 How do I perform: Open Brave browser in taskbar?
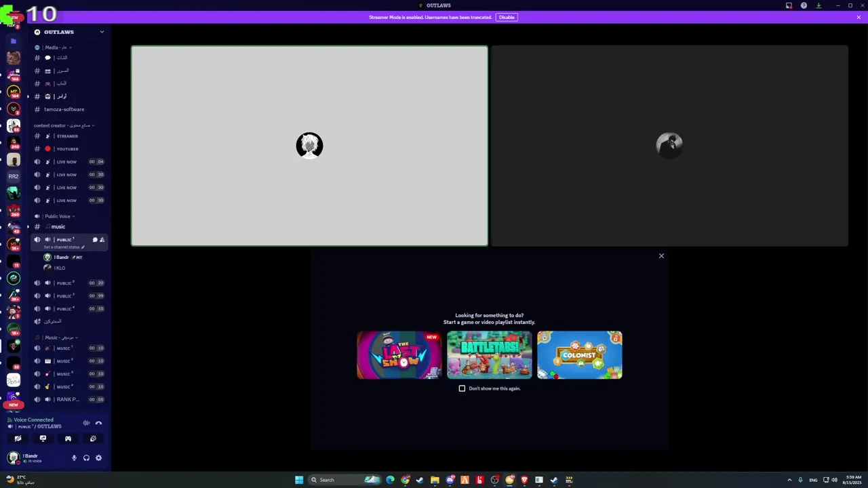point(524,480)
